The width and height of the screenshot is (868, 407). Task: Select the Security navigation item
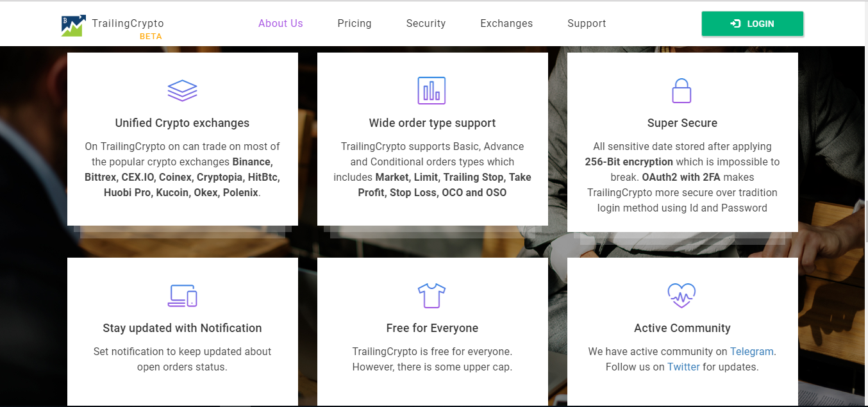tap(426, 23)
